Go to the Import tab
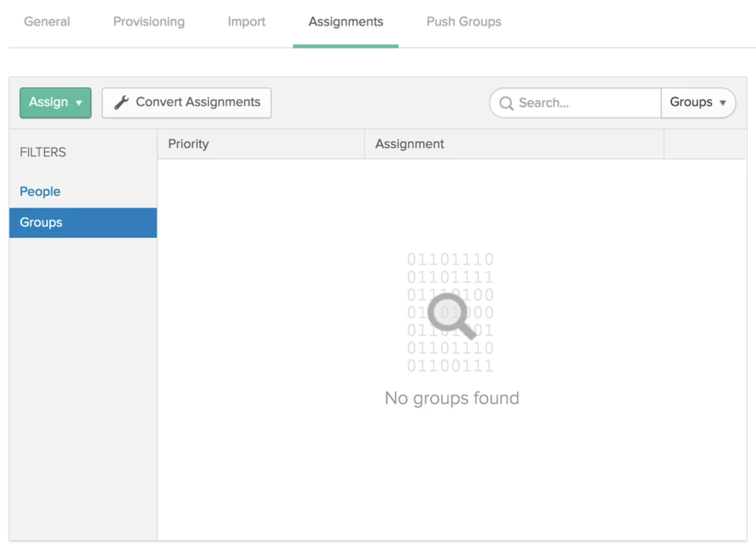 (246, 22)
